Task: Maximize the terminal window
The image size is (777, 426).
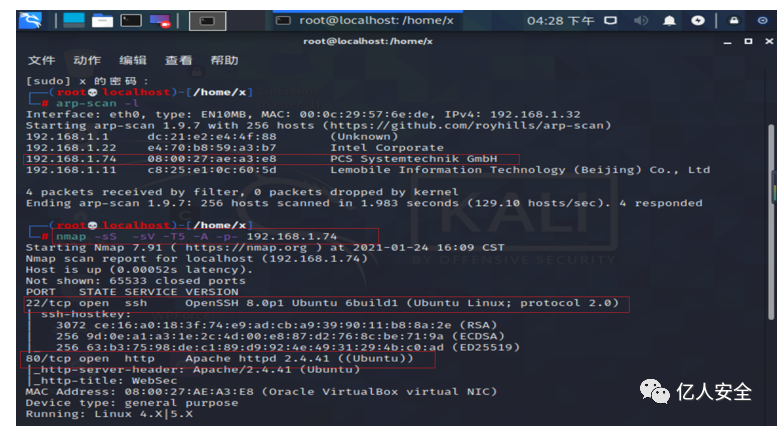Action: pos(748,41)
